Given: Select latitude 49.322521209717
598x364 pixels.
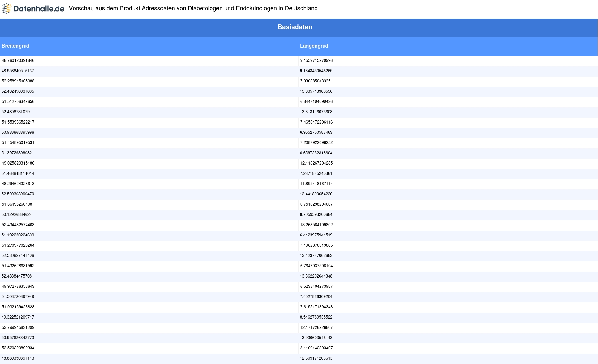Looking at the screenshot, I should coord(18,317).
